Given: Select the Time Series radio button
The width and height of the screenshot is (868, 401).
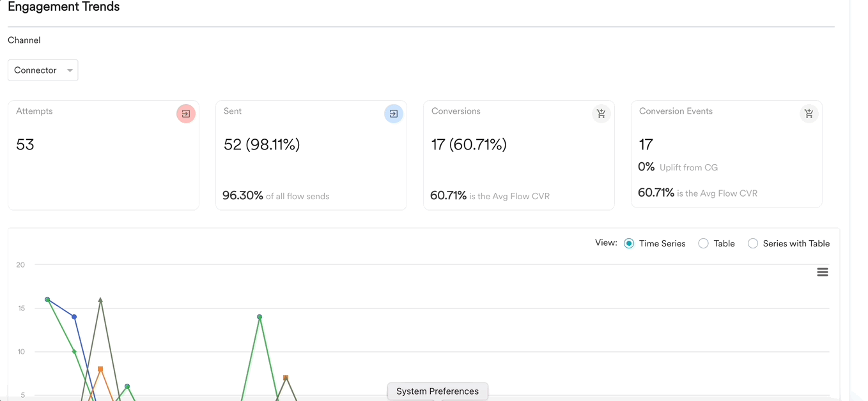Looking at the screenshot, I should [628, 243].
